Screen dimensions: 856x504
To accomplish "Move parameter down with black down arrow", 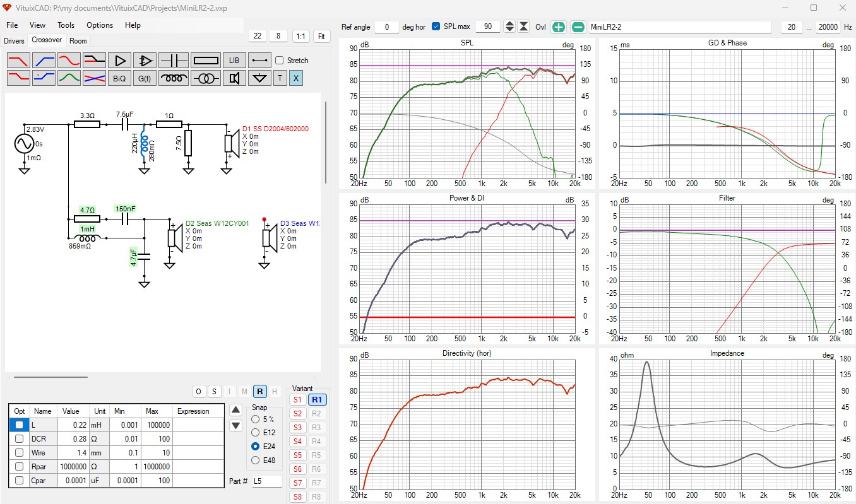I will pyautogui.click(x=235, y=426).
